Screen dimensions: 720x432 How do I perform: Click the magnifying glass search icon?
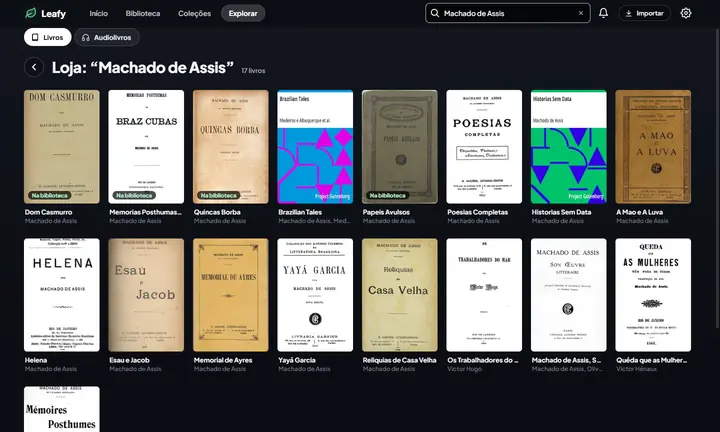[434, 13]
